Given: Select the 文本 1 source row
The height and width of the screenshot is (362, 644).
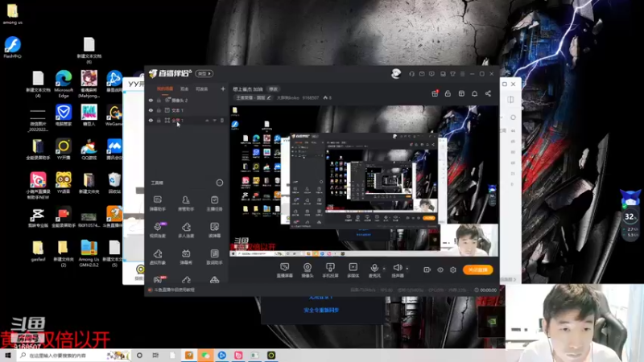Looking at the screenshot, I should click(x=187, y=110).
